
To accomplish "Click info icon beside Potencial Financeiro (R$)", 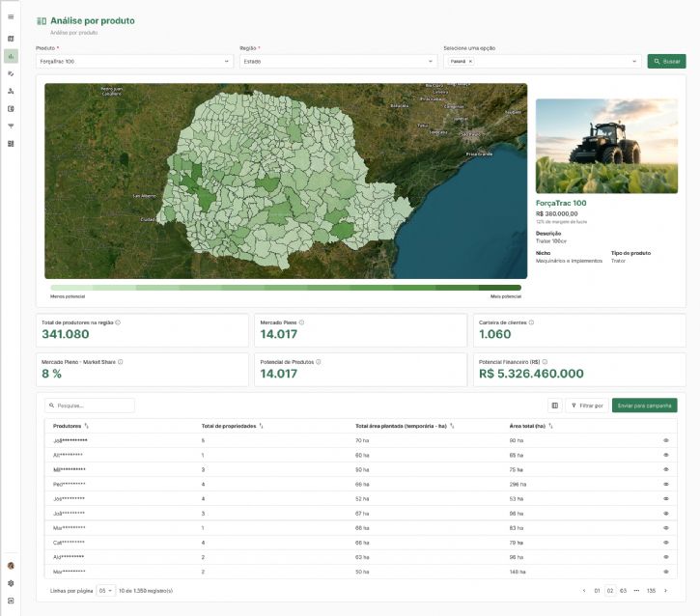I will point(545,362).
